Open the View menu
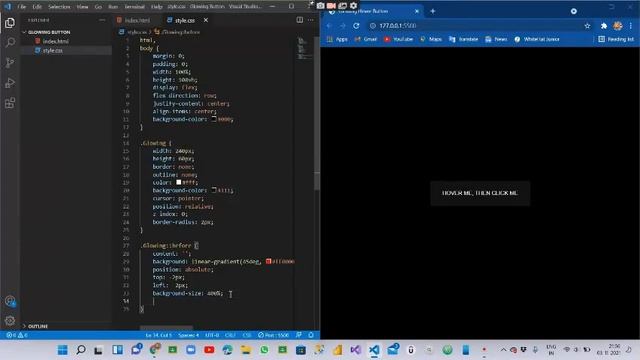Viewport: 640px width, 360px height. coord(82,7)
